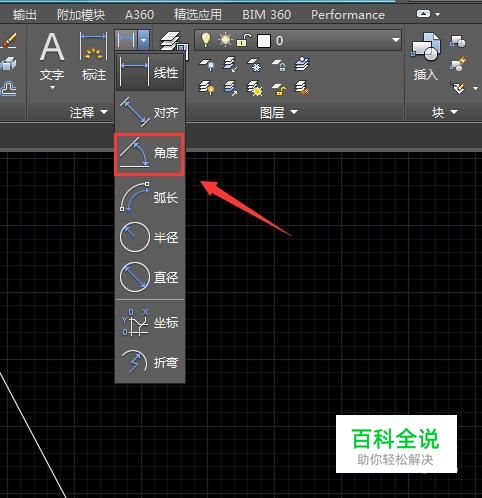
Task: Click the Match Layer icon
Action: (302, 88)
